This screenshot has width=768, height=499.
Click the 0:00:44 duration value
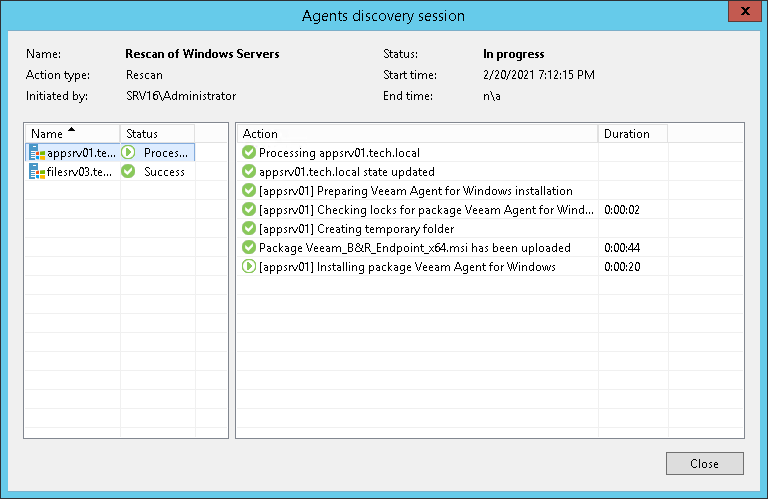621,248
